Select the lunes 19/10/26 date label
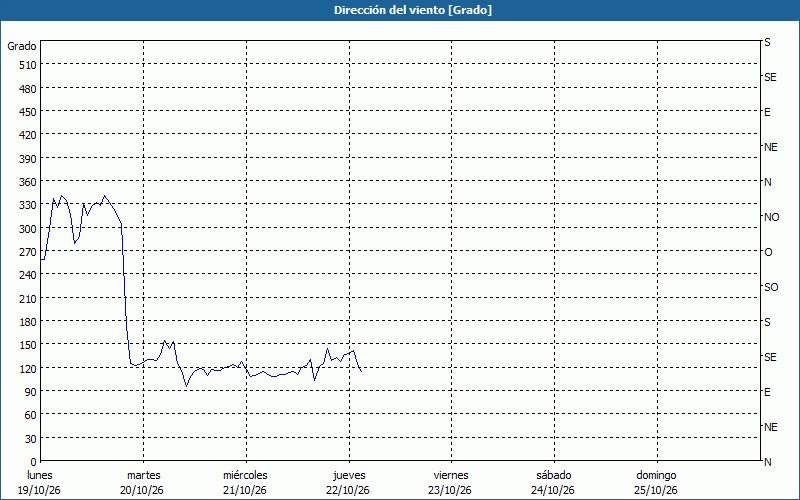The height and width of the screenshot is (500, 800). click(x=39, y=483)
